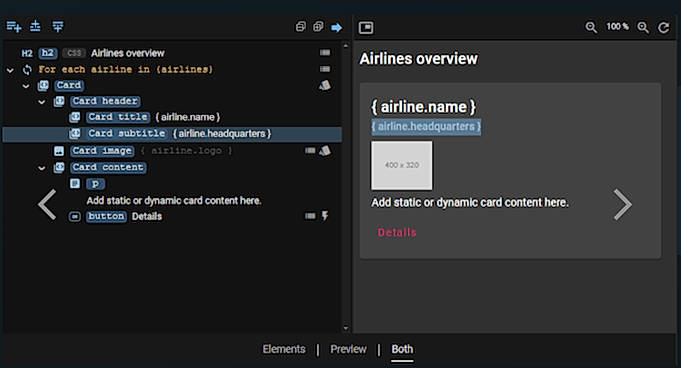This screenshot has width=681, height=368.
Task: Select the p tag in tree
Action: [x=95, y=184]
